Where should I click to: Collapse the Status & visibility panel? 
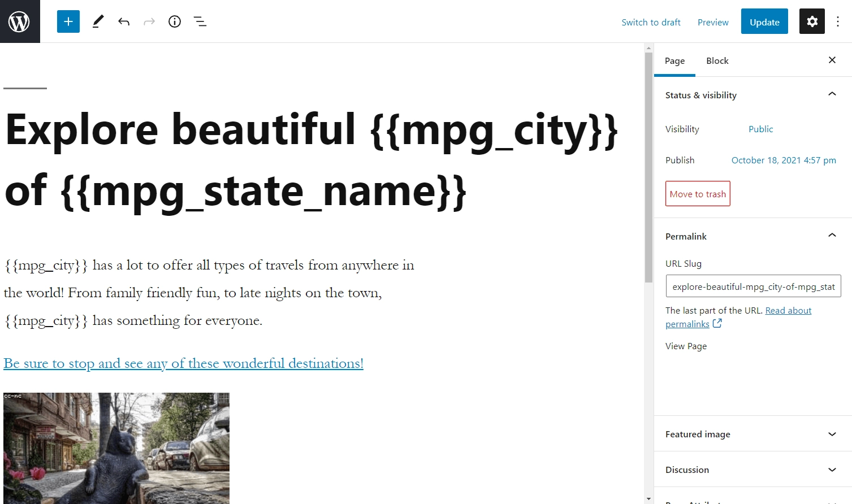point(753,95)
